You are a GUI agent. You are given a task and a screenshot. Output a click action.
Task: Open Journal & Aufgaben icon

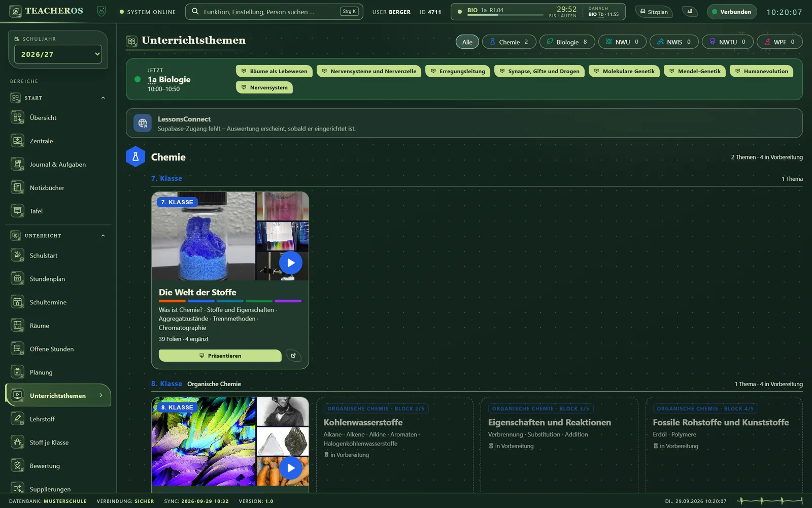[x=17, y=165]
